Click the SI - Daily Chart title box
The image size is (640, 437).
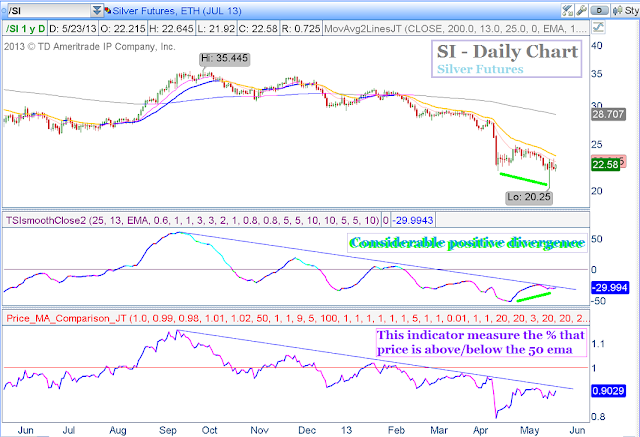507,59
